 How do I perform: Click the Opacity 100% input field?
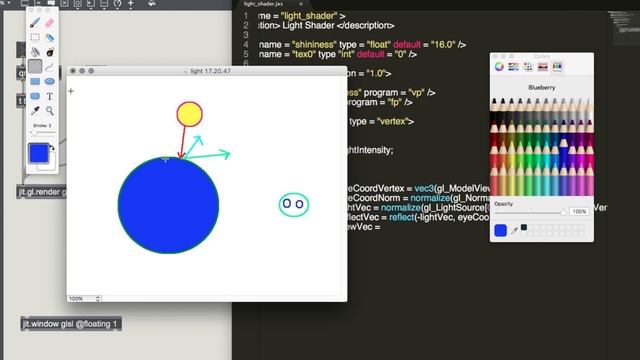coord(579,211)
